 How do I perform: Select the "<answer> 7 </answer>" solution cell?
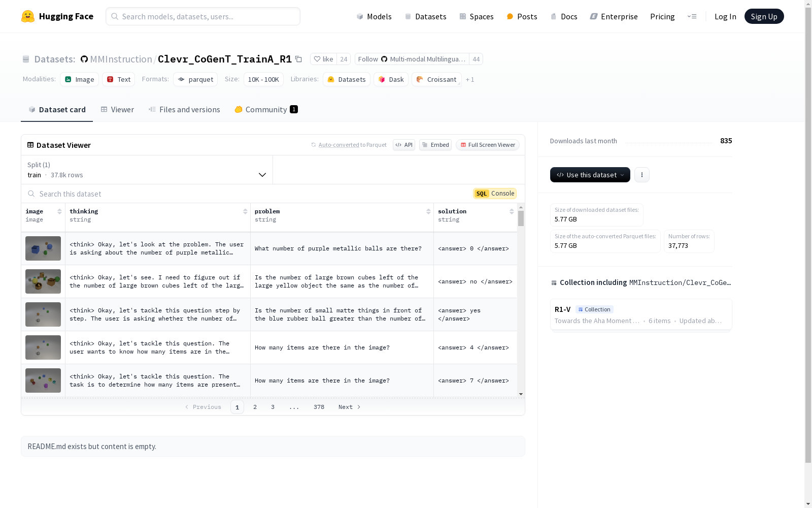[x=476, y=380]
